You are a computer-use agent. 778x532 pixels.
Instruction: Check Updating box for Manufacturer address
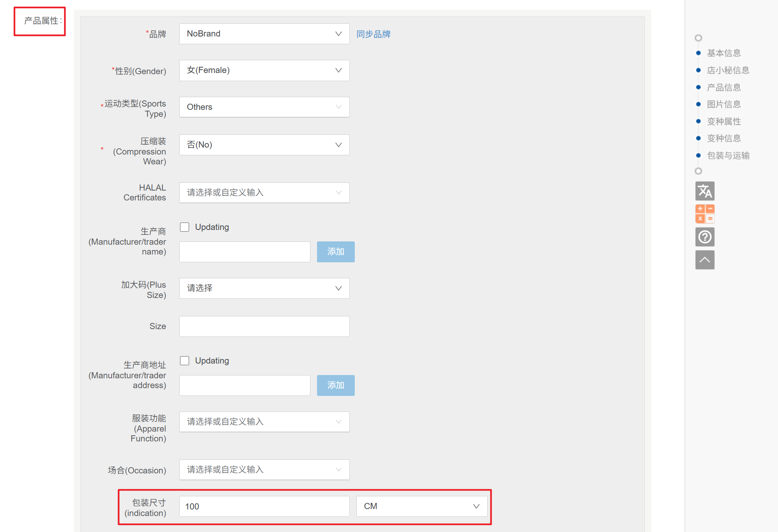(x=185, y=361)
